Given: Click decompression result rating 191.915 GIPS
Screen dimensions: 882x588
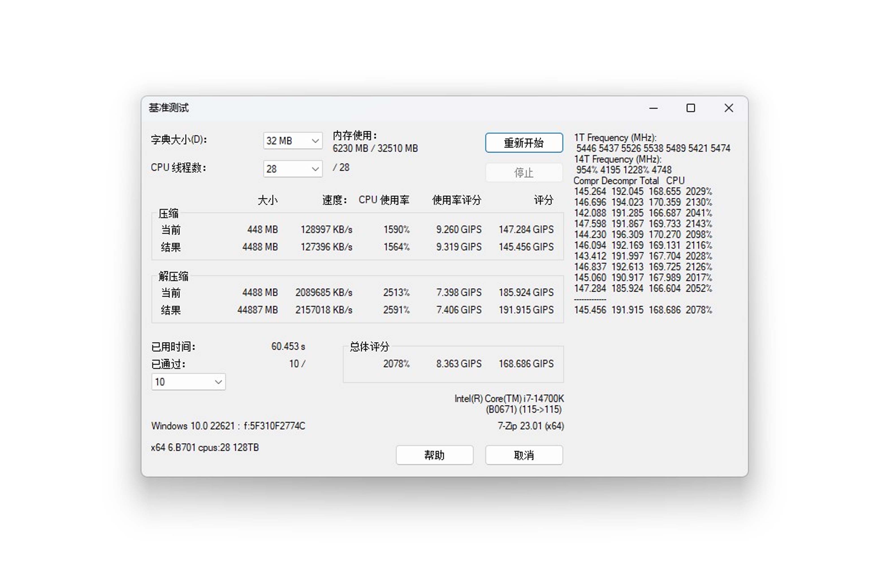Looking at the screenshot, I should click(526, 310).
